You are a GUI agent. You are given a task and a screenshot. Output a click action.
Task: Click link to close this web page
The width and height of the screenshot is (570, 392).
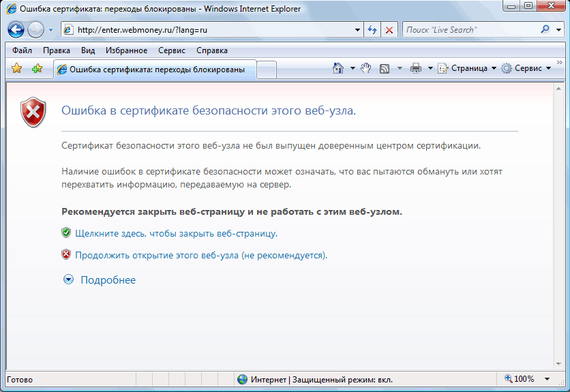176,233
